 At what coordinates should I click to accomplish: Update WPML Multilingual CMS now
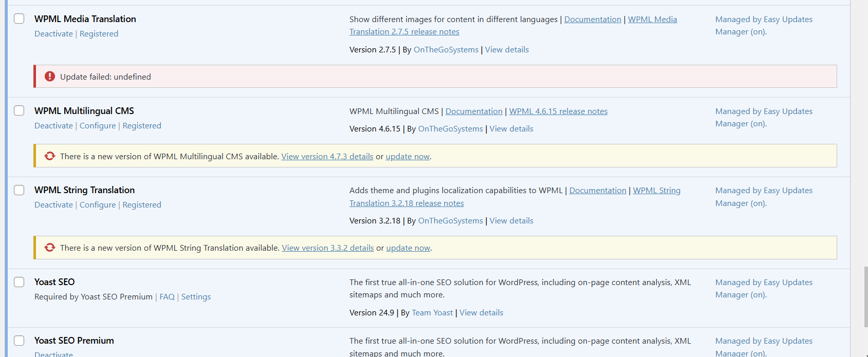coord(408,157)
